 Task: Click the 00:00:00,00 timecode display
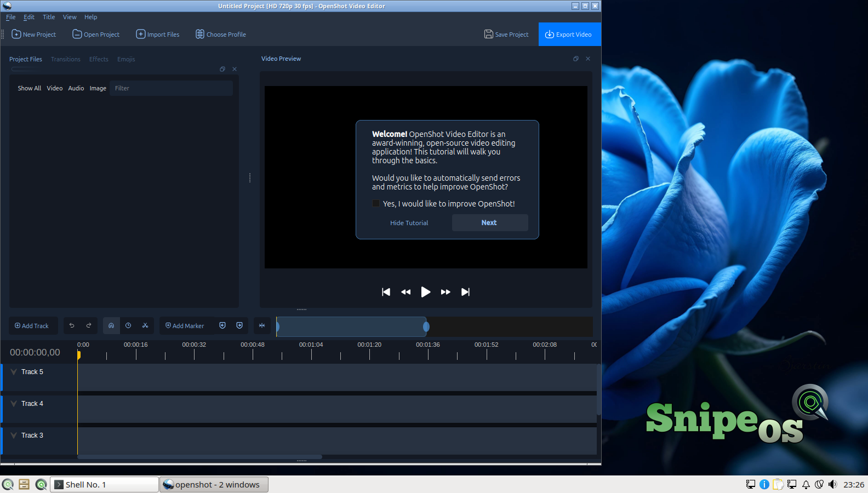(x=35, y=353)
